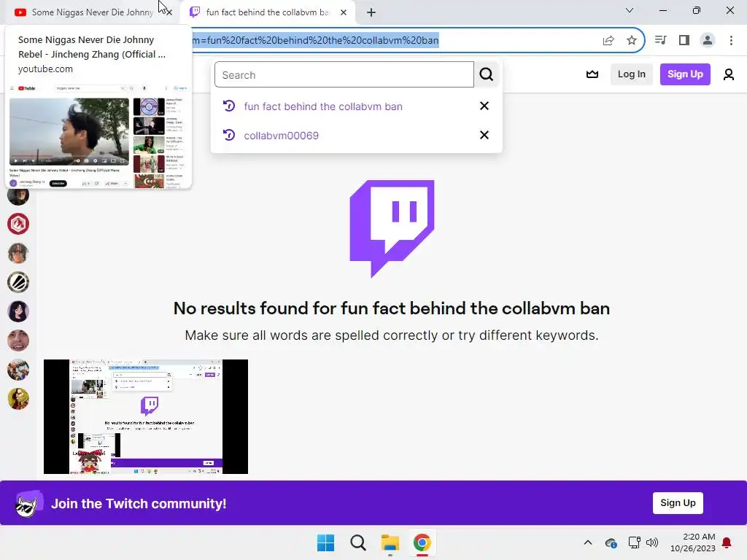Open the Twitch Prime crown loot icon

(x=592, y=74)
